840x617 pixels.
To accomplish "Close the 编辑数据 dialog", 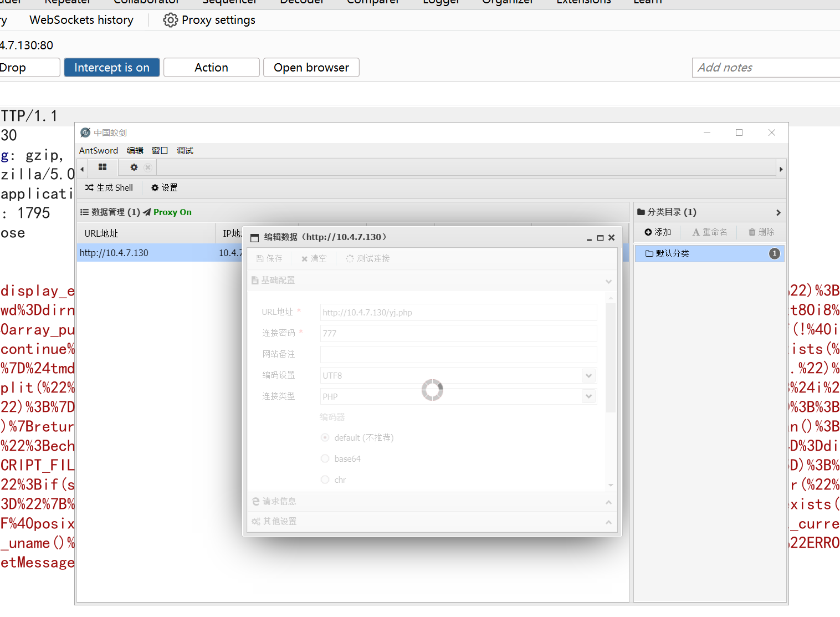I will tap(612, 238).
